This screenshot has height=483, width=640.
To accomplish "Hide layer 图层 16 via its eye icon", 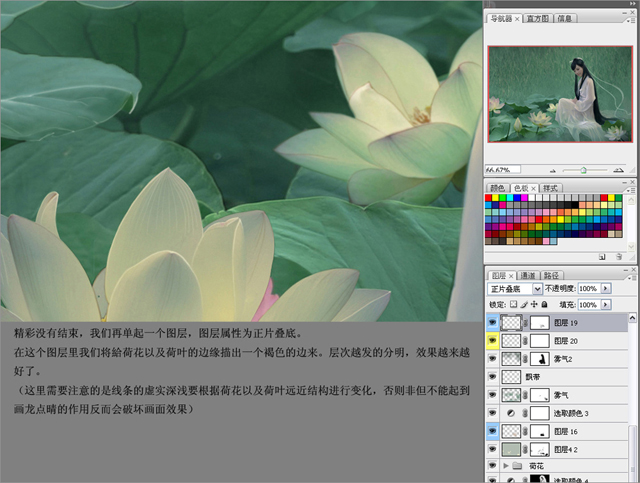I will point(493,431).
